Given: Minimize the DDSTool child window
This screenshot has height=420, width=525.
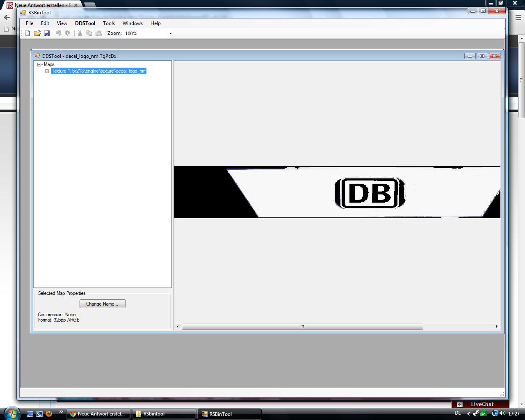Looking at the screenshot, I should click(x=470, y=56).
